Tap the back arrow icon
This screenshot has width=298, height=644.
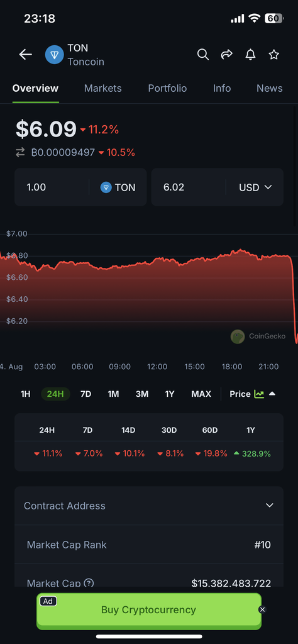25,54
